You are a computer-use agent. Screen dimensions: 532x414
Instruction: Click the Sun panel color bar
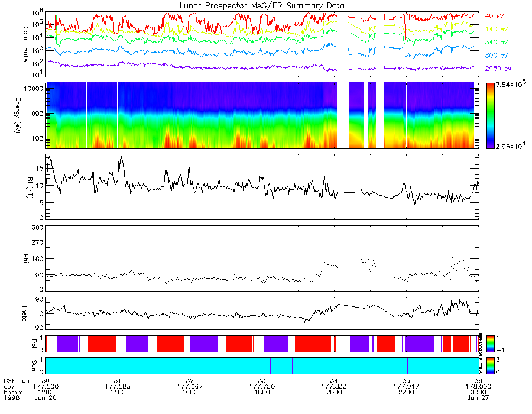[x=490, y=366]
